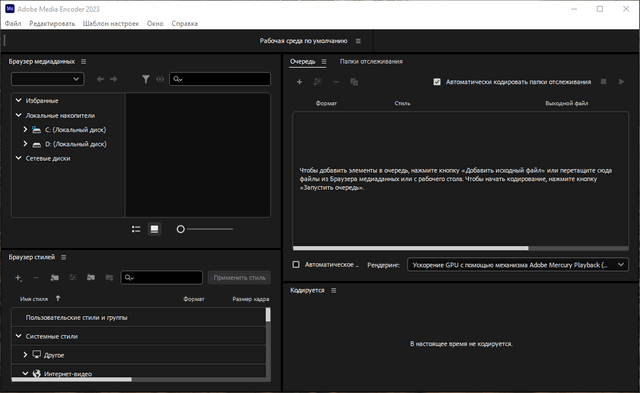The width and height of the screenshot is (640, 393).
Task: Open the Кодируется panel menu
Action: coord(333,291)
